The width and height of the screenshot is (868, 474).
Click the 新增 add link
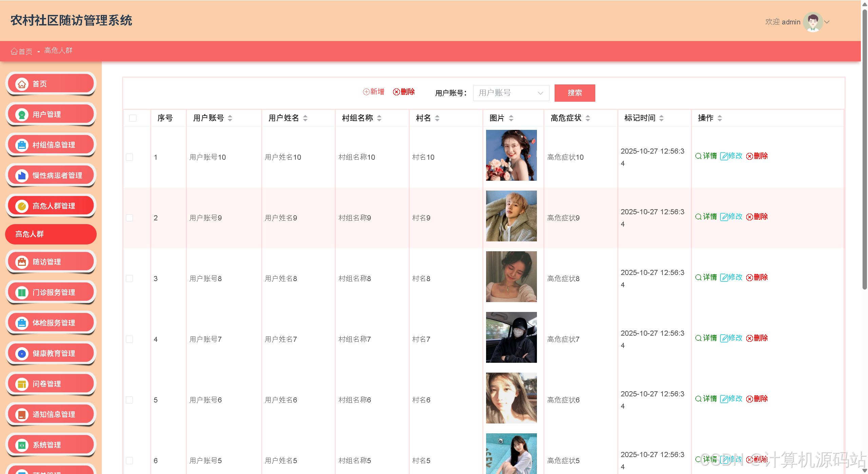pyautogui.click(x=373, y=92)
